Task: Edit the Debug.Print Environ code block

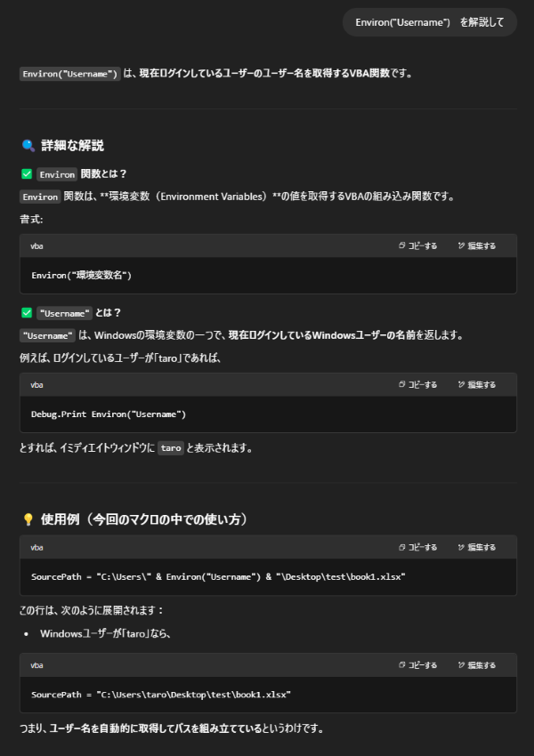Action: coord(477,385)
